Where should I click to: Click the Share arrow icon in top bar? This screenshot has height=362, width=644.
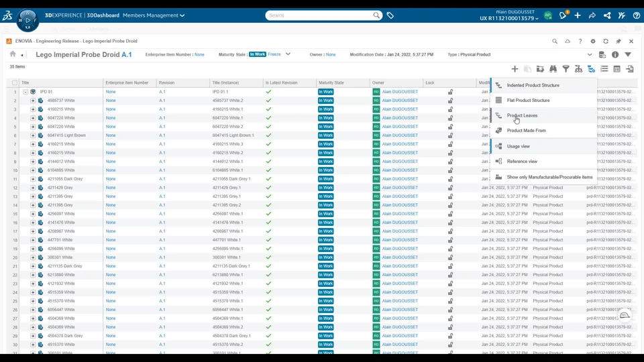[592, 15]
